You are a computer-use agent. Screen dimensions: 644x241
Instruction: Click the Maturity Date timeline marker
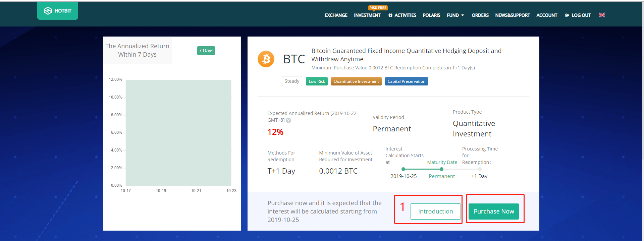coord(441,169)
